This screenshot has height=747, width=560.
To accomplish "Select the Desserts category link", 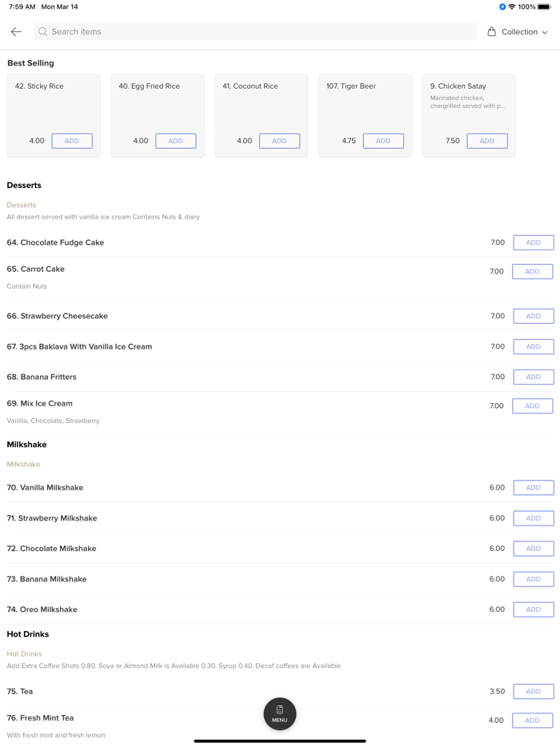I will click(22, 205).
